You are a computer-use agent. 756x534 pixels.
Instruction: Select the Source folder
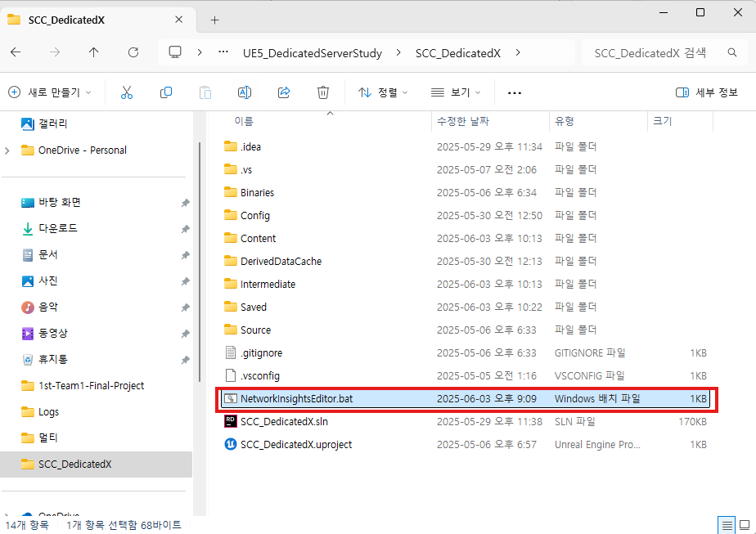coord(466,330)
